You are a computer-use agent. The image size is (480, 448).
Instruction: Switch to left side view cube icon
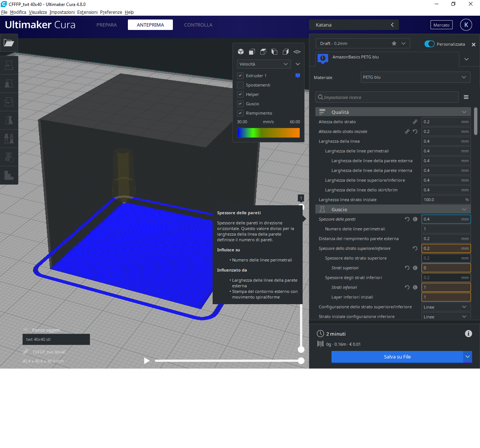(274, 52)
